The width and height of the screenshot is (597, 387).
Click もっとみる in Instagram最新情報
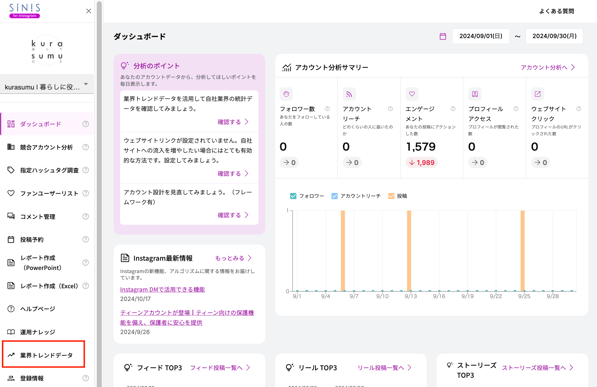pos(233,258)
